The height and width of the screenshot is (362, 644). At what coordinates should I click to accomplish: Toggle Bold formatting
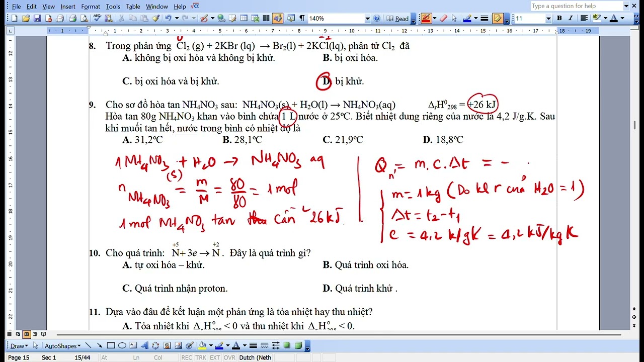(x=559, y=18)
